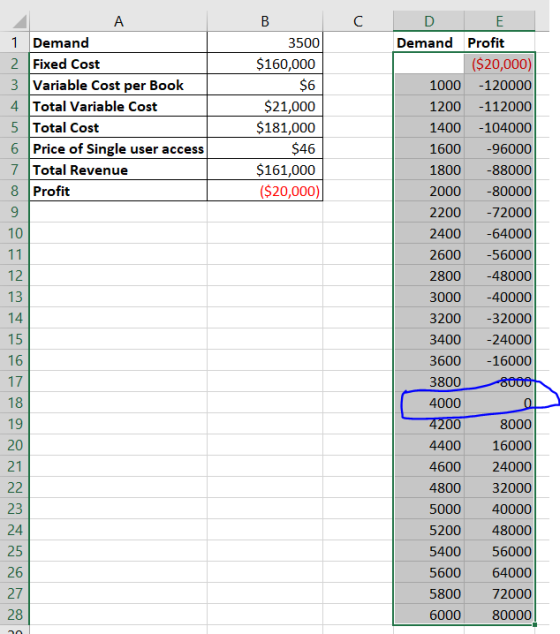Viewport: 560px width, 634px height.
Task: Select column E header
Action: 500,21
